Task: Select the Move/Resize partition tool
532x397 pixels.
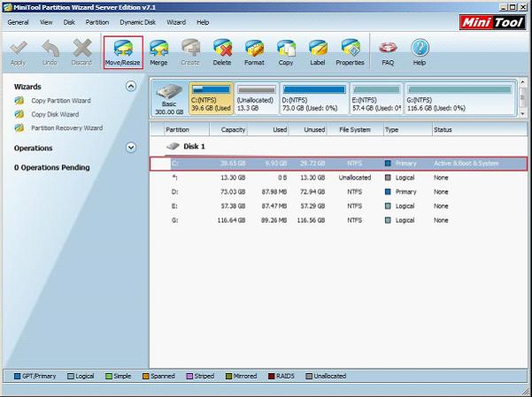Action: 123,52
